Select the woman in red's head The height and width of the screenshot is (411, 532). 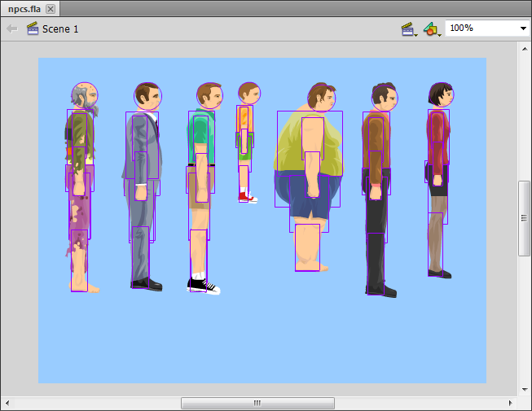441,94
